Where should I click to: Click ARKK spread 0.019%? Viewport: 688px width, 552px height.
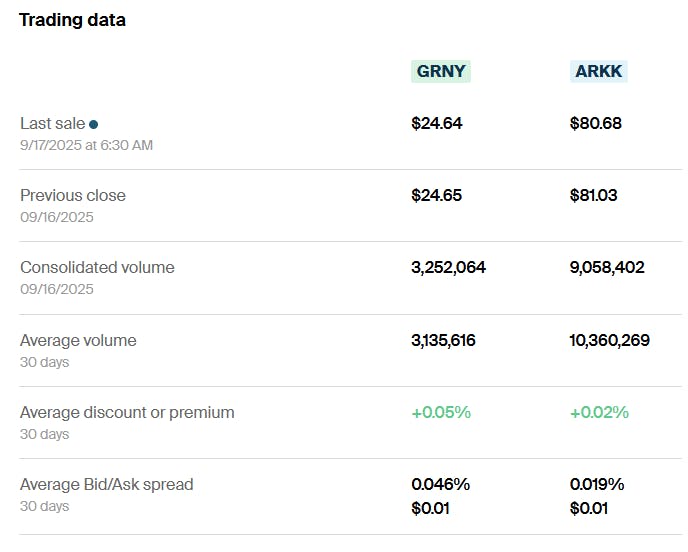coord(597,484)
